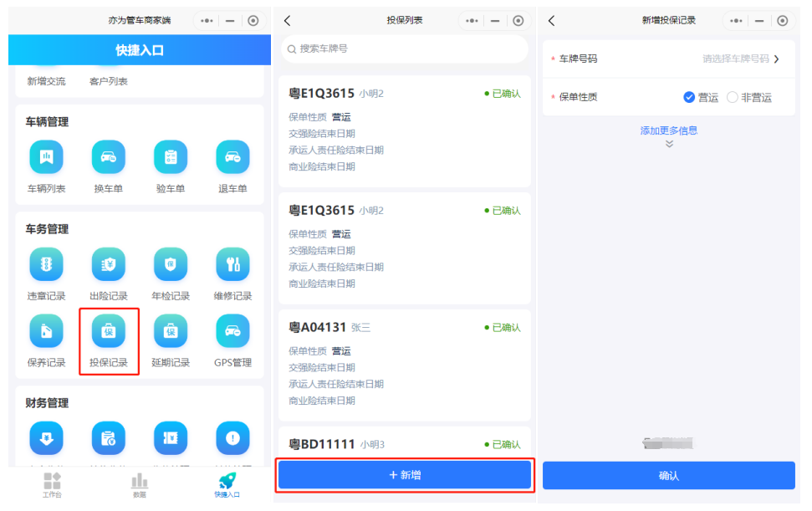Screen dimensions: 812x511
Task: Open 违章记录 violation records
Action: click(x=47, y=265)
